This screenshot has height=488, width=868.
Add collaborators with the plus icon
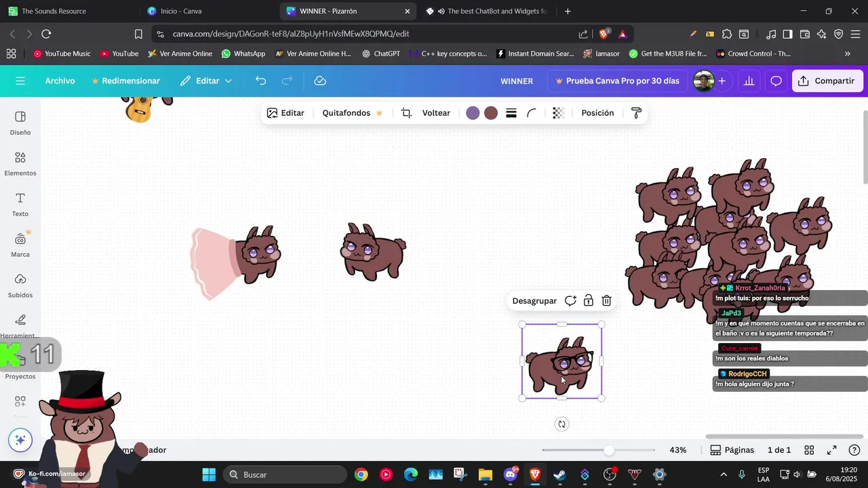click(x=722, y=81)
